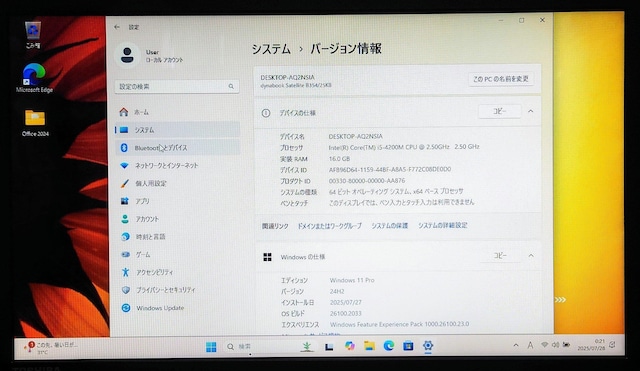Open File Explorer from the taskbar
This screenshot has width=640, height=371.
369,346
